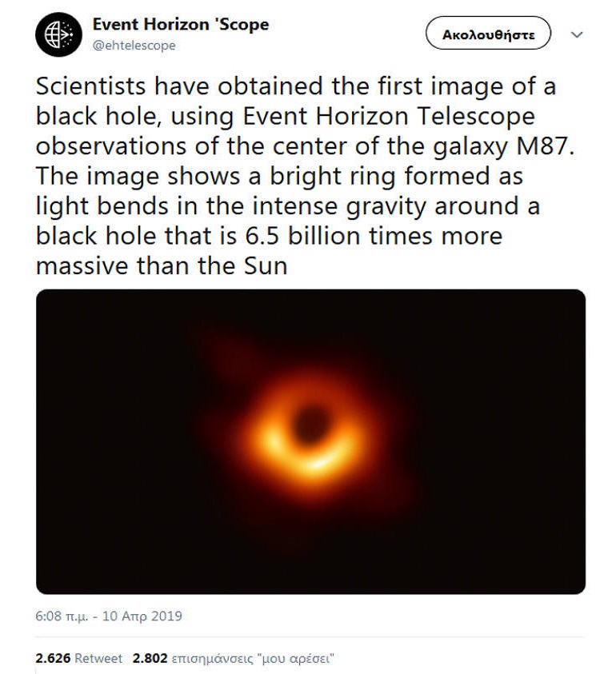The width and height of the screenshot is (616, 674).
Task: Click the Event Horizon 'Scope display name
Action: pyautogui.click(x=181, y=25)
